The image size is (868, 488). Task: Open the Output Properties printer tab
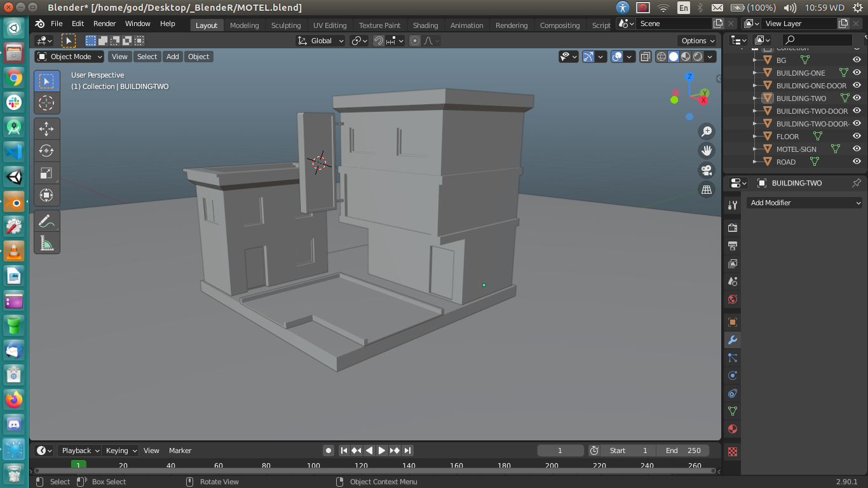point(732,246)
